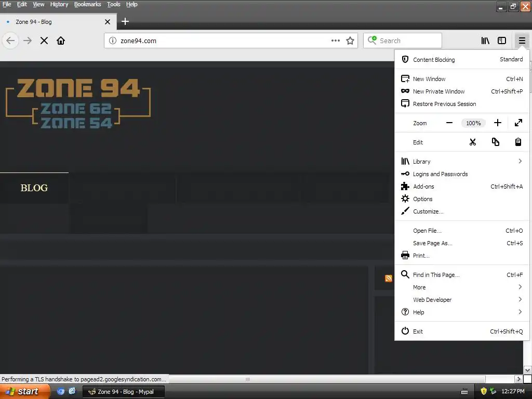Copy using the Edit copy icon

[495, 142]
